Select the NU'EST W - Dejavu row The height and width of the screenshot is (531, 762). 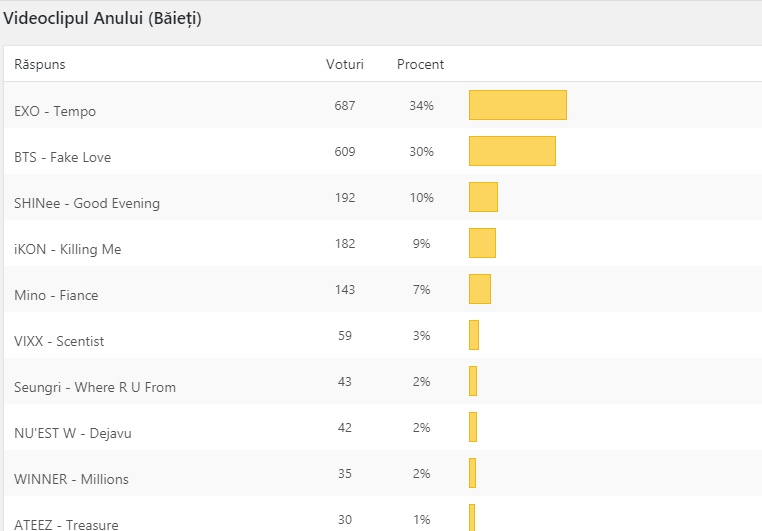pyautogui.click(x=72, y=433)
